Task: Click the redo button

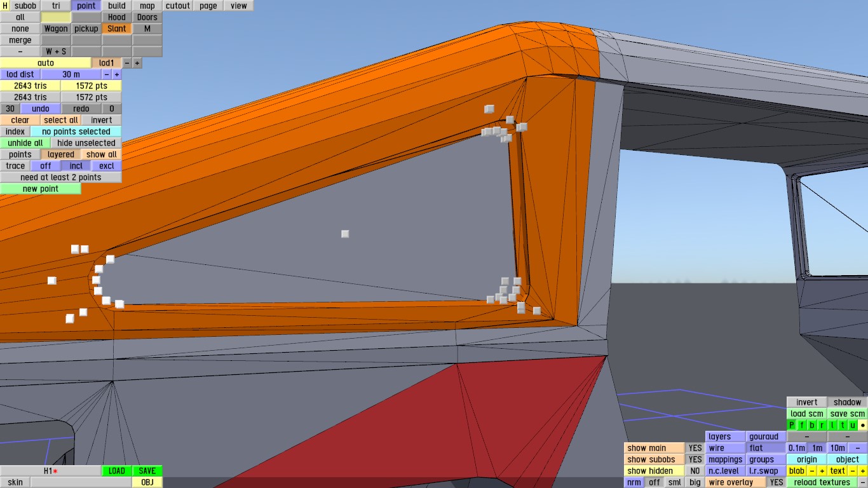Action: [x=81, y=109]
